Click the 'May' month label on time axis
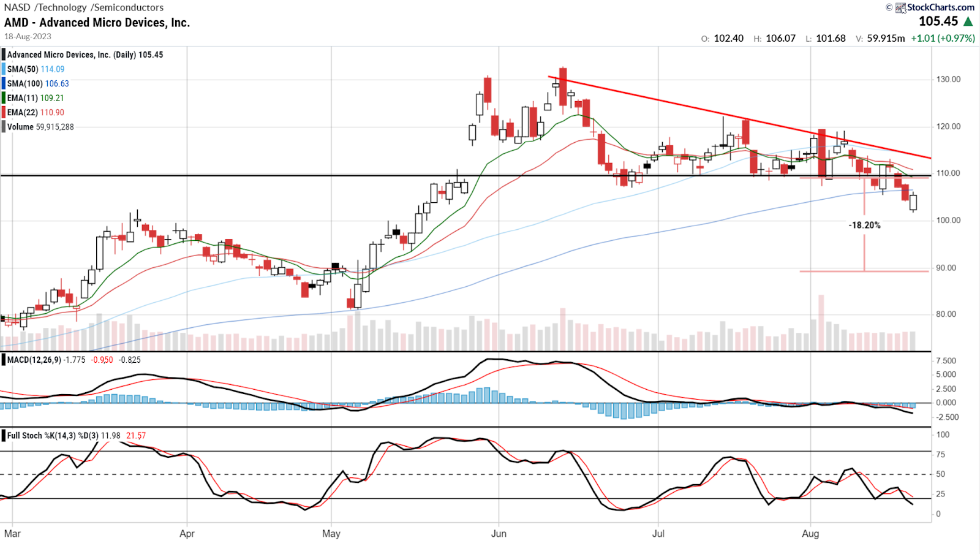Screen dimensions: 980x554 [x=331, y=534]
